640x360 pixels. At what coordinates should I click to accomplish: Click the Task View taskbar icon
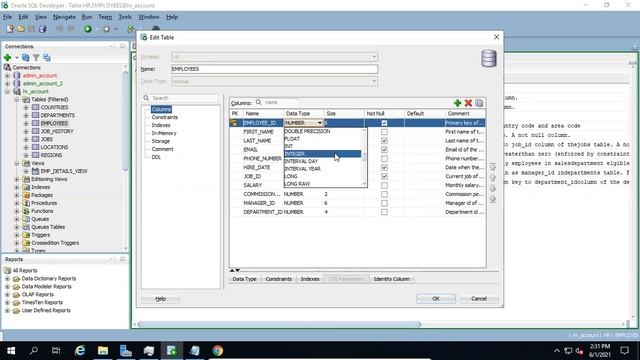[x=56, y=351]
